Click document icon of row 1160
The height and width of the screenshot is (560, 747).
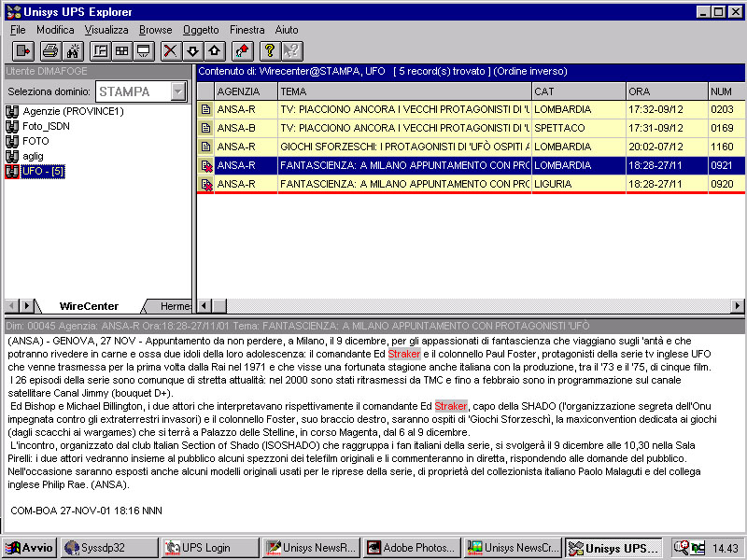click(x=205, y=147)
